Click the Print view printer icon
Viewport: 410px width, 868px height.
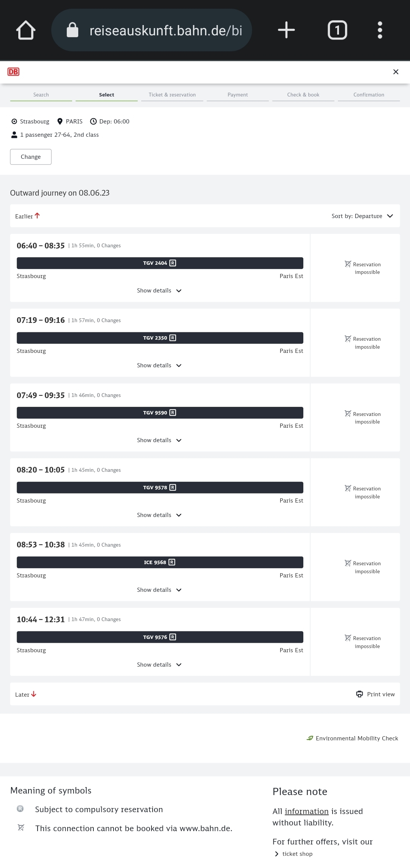(359, 694)
